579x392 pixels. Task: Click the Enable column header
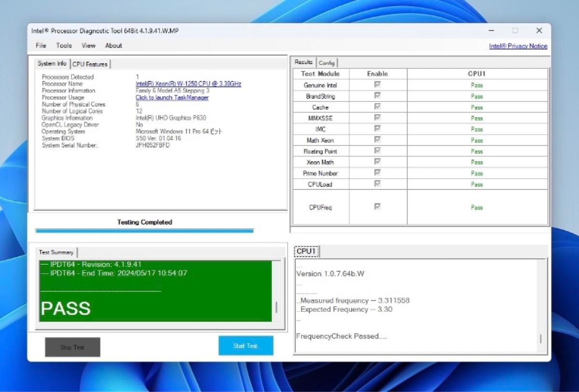pyautogui.click(x=378, y=74)
